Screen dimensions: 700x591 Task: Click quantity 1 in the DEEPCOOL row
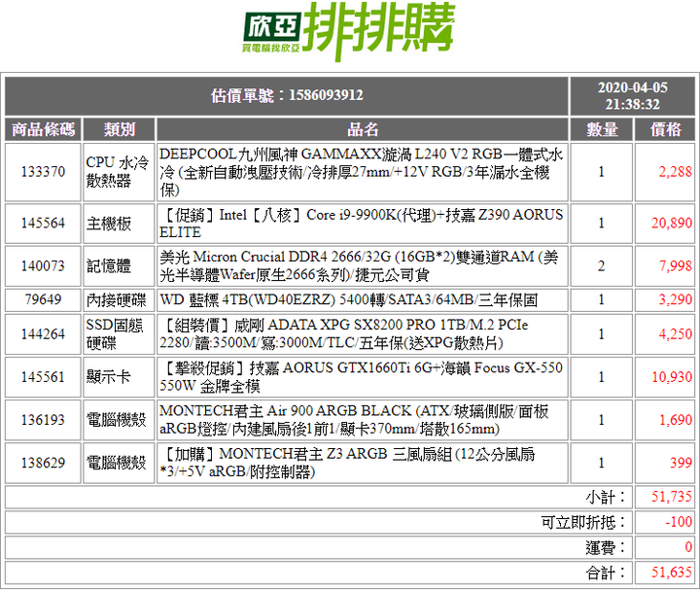602,172
